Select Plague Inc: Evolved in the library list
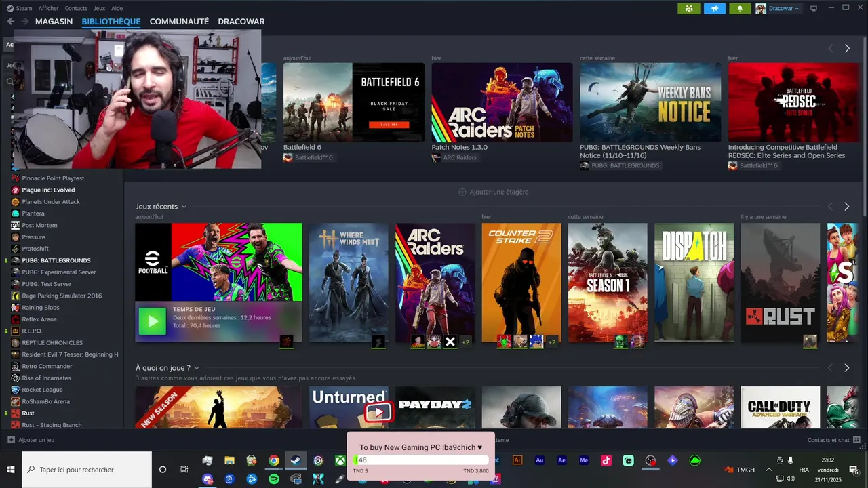The height and width of the screenshot is (488, 868). click(x=48, y=190)
